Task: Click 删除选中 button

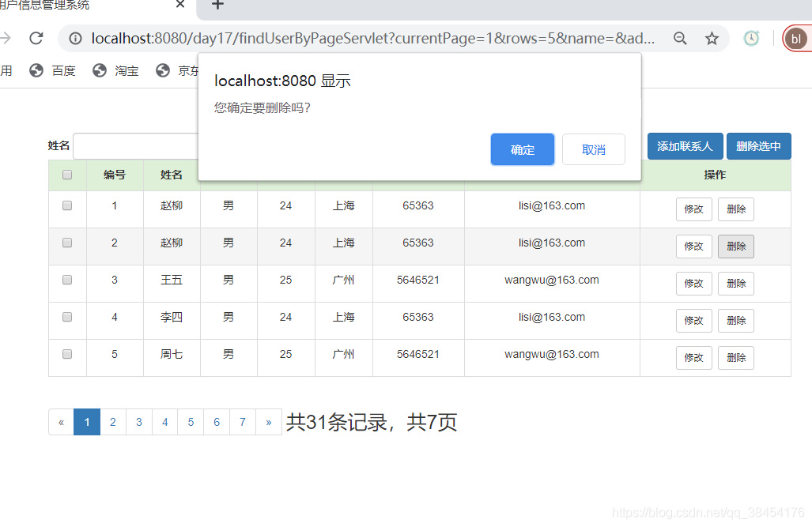Action: click(x=759, y=146)
